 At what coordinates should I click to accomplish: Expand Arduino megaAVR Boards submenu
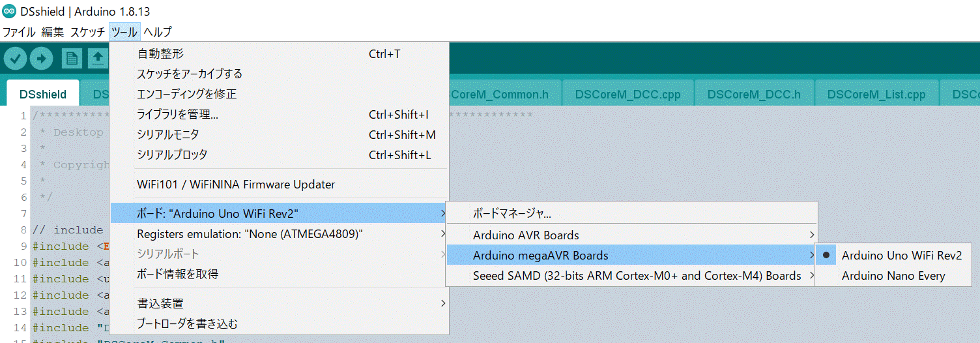[x=631, y=256]
